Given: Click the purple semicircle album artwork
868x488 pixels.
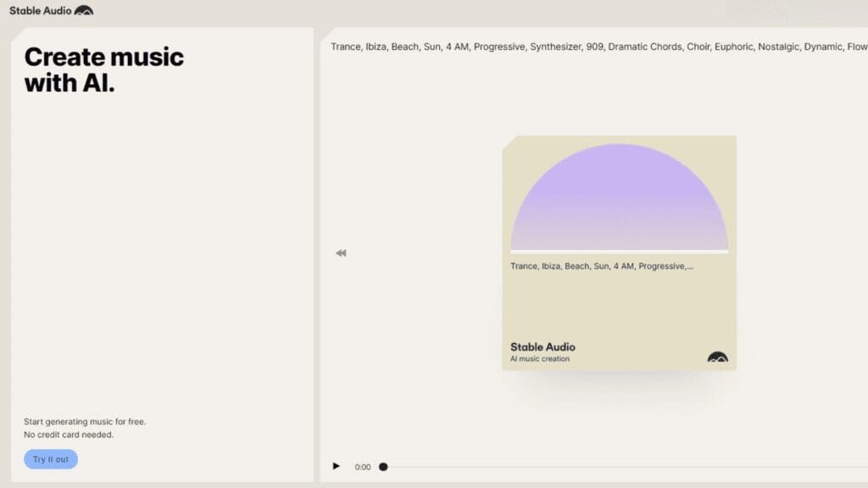Looking at the screenshot, I should click(619, 197).
